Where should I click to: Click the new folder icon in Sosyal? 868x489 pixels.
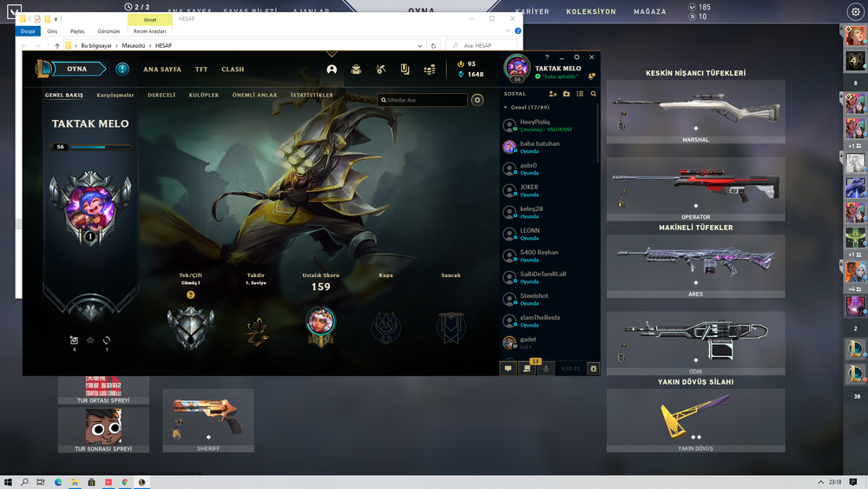[566, 94]
